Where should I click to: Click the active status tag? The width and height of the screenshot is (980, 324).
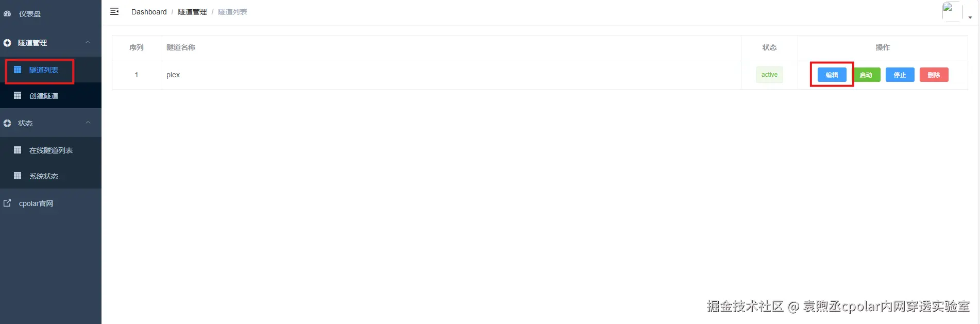click(769, 75)
